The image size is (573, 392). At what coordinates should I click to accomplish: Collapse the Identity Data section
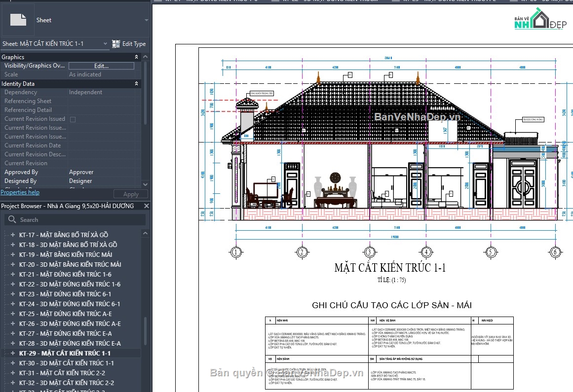(x=136, y=84)
